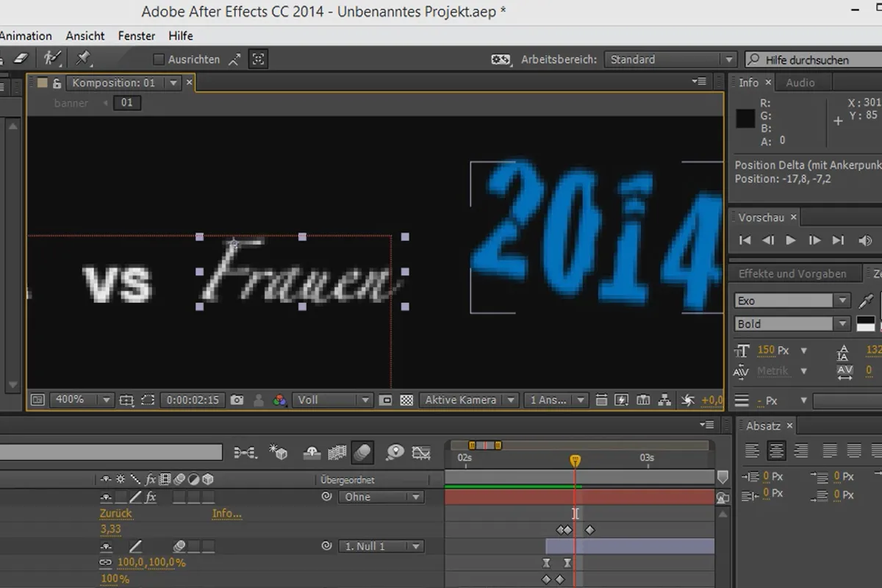The width and height of the screenshot is (882, 588).
Task: Open the Ansicht menu
Action: [85, 35]
